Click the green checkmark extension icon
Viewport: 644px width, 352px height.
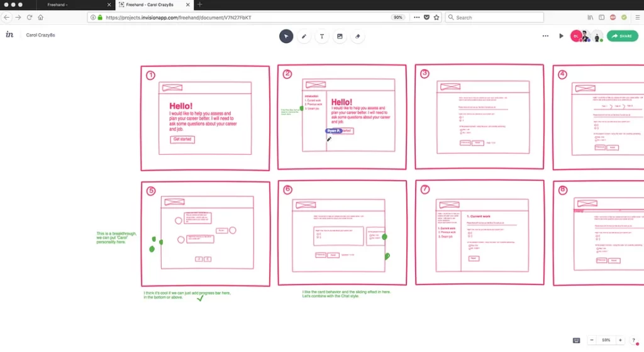click(624, 17)
